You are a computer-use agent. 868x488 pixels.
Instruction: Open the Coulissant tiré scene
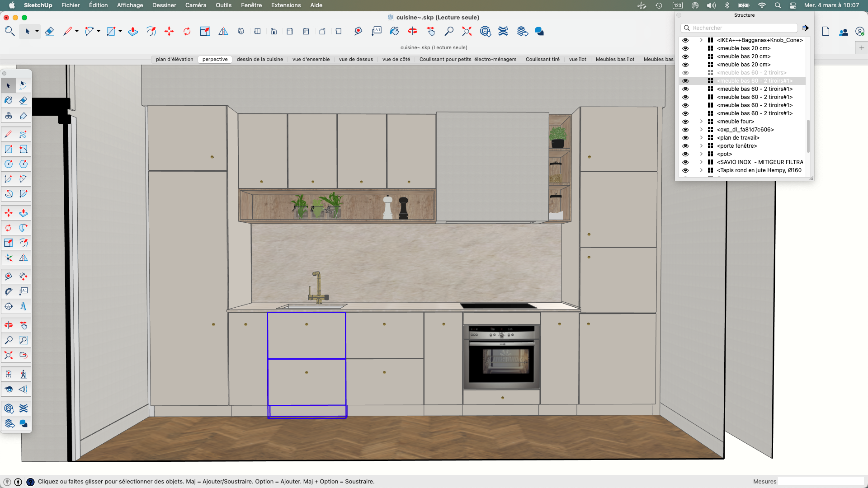coord(542,59)
